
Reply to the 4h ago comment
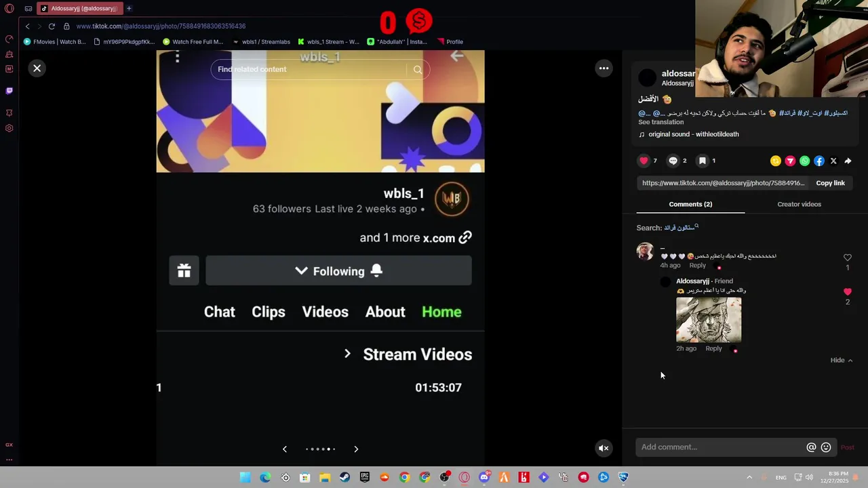pos(697,266)
